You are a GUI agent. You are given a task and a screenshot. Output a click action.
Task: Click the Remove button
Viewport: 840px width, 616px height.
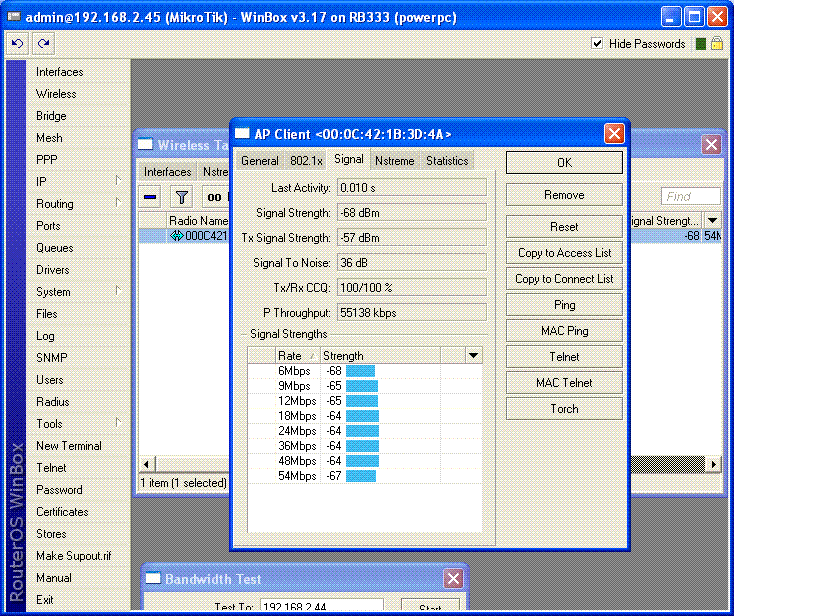564,195
